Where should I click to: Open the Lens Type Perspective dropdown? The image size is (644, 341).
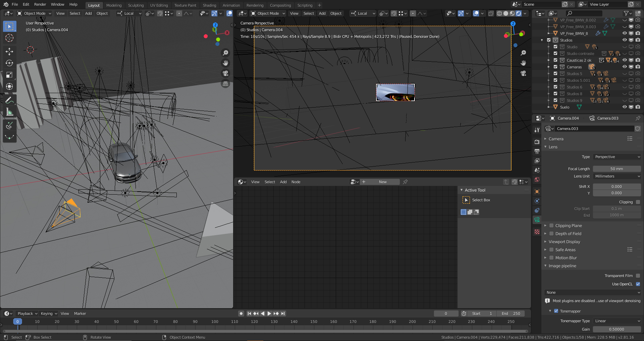[616, 157]
